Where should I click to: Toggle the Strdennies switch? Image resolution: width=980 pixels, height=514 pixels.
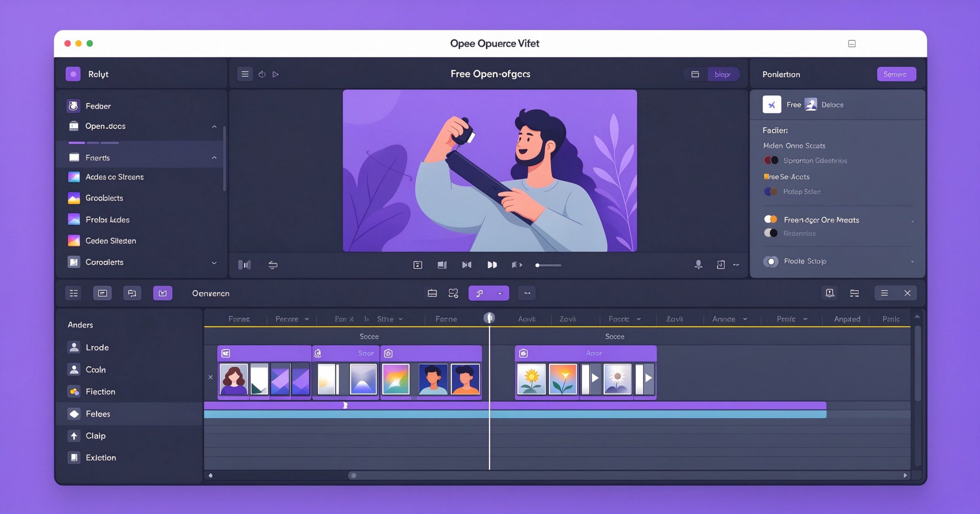771,233
